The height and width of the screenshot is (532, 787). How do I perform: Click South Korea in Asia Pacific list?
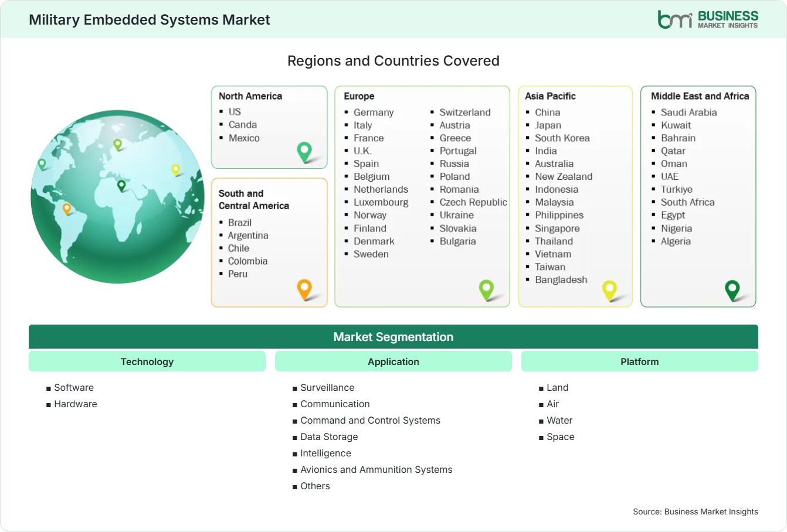pos(562,138)
